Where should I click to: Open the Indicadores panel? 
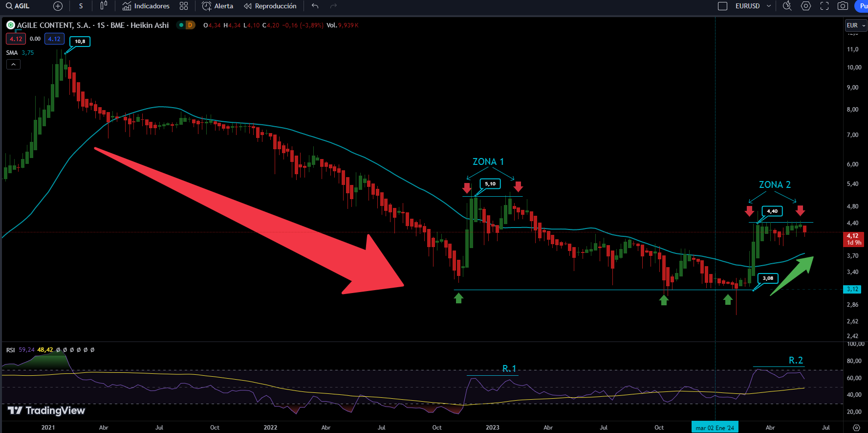[146, 6]
